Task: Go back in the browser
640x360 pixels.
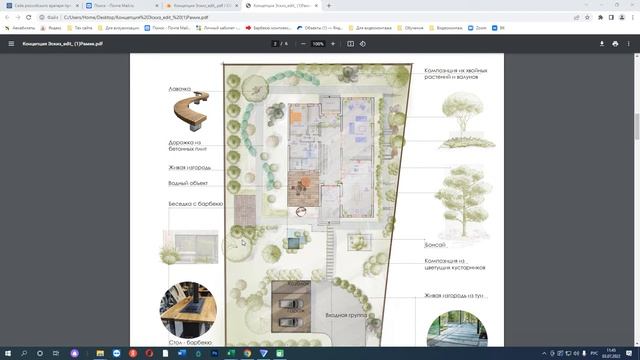Action: 7,18
